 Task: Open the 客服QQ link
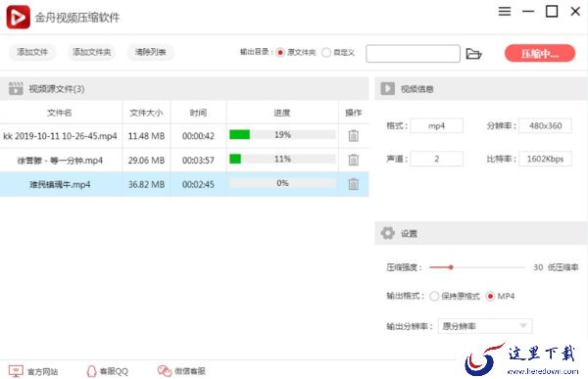click(x=114, y=371)
